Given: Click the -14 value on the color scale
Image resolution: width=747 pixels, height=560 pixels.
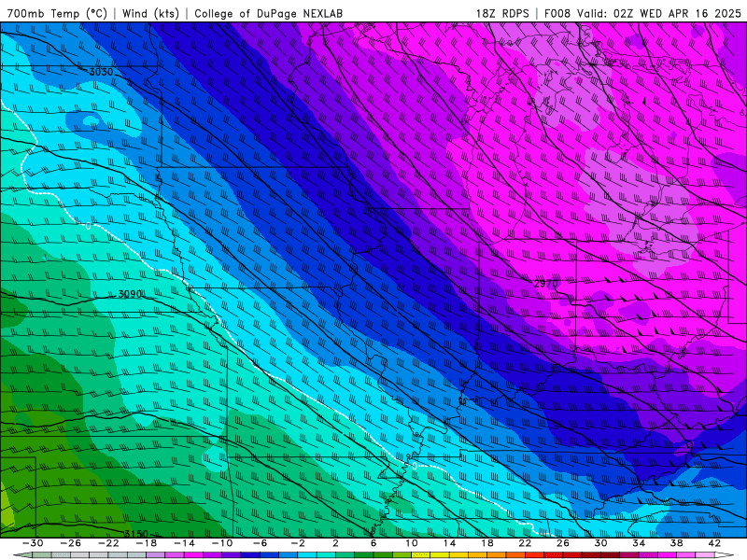Looking at the screenshot, I should pos(184,543).
